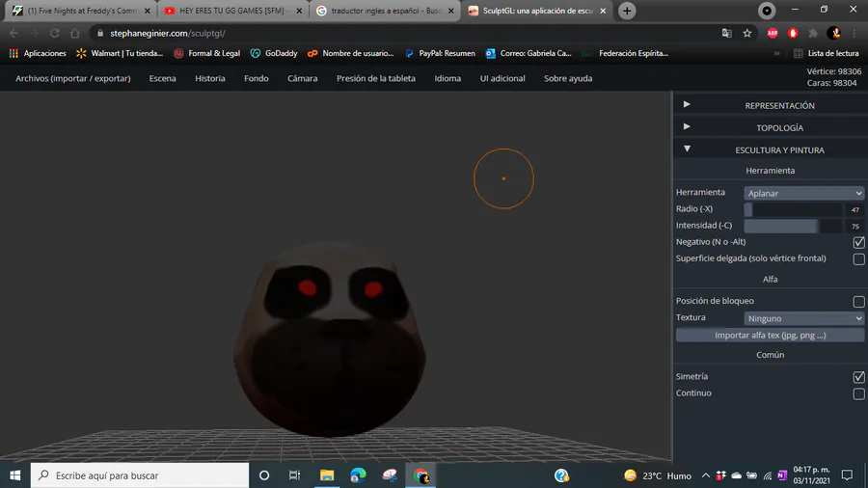
Task: Launch Microsoft Edge from taskbar
Action: point(358,475)
